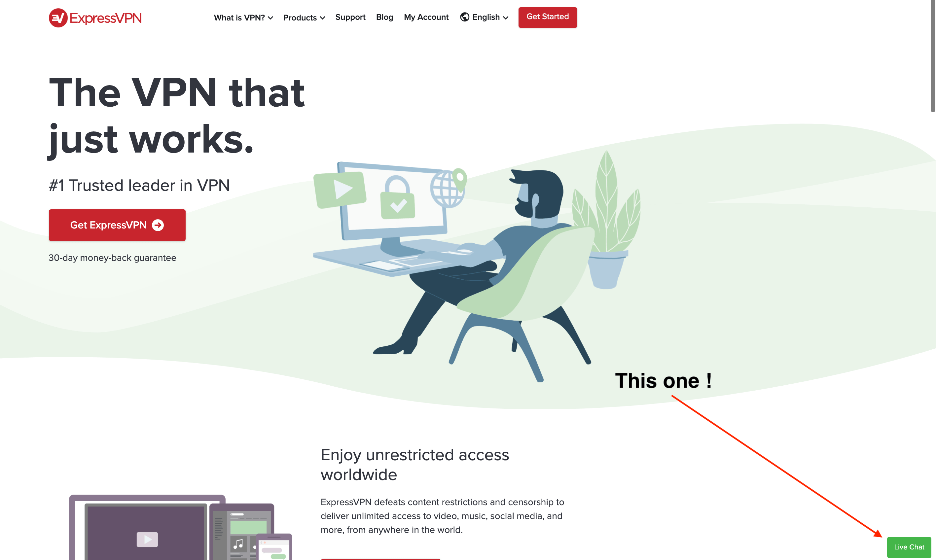
Task: Expand the Products dropdown menu
Action: pyautogui.click(x=303, y=17)
